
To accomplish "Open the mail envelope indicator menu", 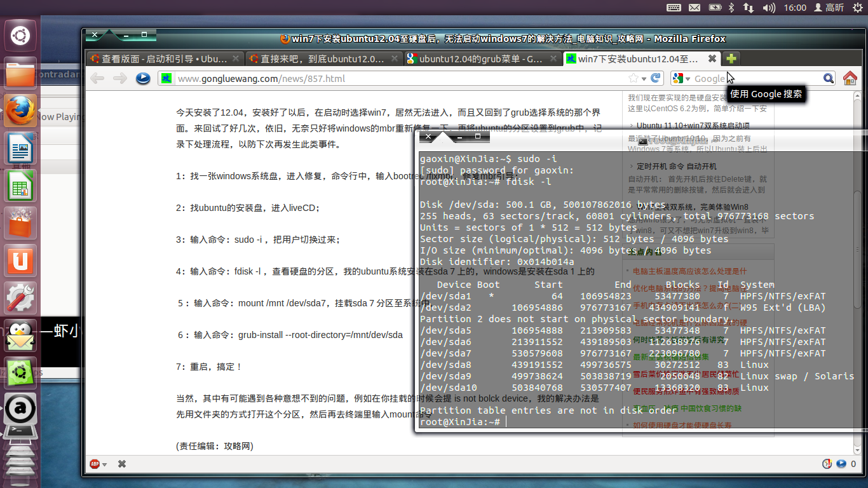I will [x=695, y=8].
